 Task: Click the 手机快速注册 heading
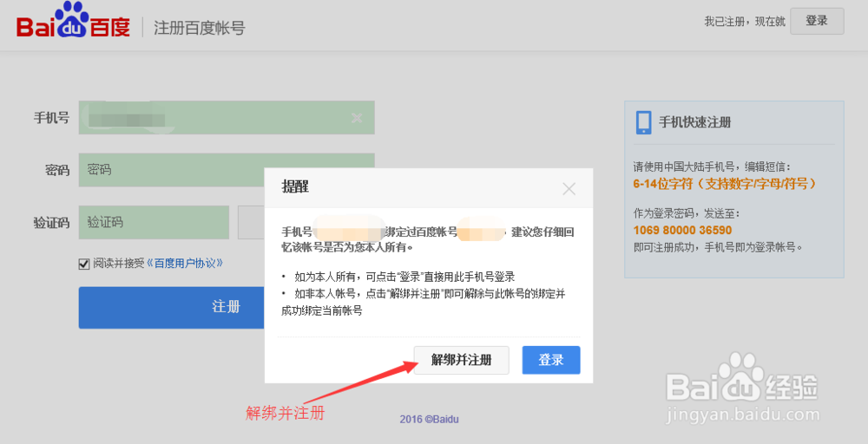694,122
